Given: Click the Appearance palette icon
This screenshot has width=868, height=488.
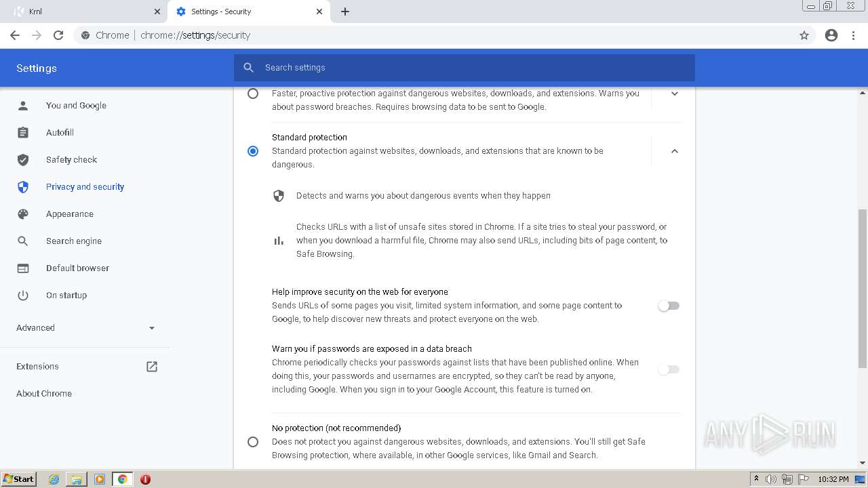Looking at the screenshot, I should point(23,214).
